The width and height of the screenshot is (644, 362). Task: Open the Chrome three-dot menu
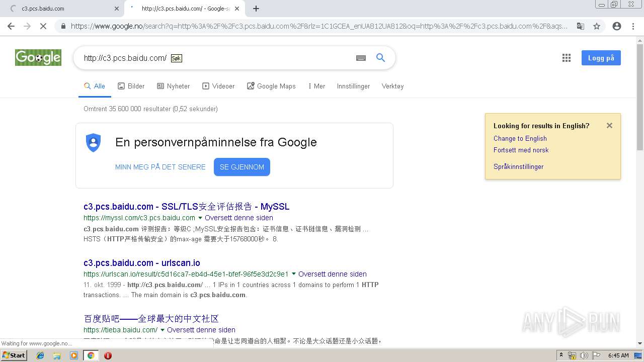(x=633, y=26)
